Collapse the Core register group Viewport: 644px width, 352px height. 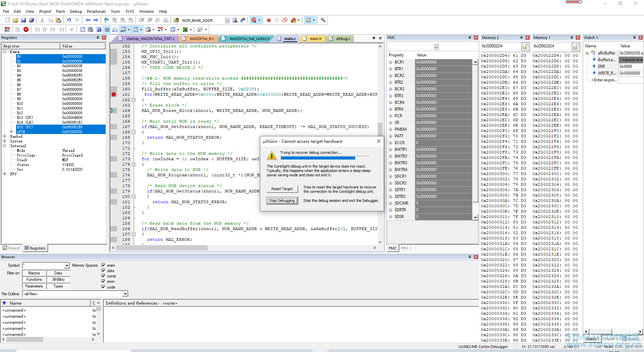click(5, 52)
